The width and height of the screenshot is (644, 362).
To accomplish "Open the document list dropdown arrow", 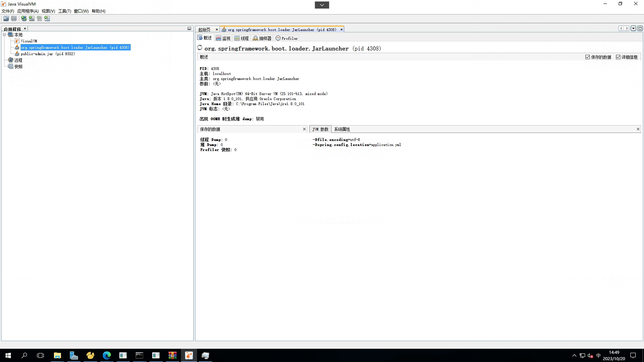I will click(x=634, y=28).
